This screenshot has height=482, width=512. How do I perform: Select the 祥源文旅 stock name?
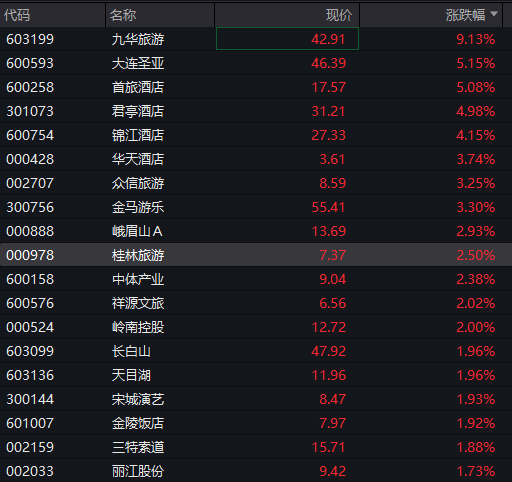[x=138, y=303]
